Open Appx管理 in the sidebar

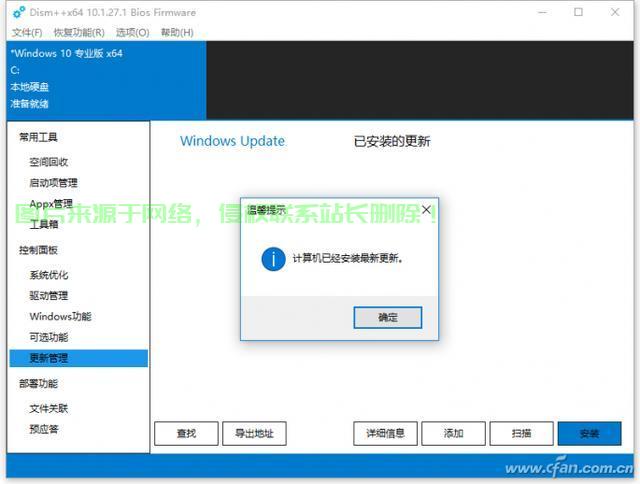51,203
